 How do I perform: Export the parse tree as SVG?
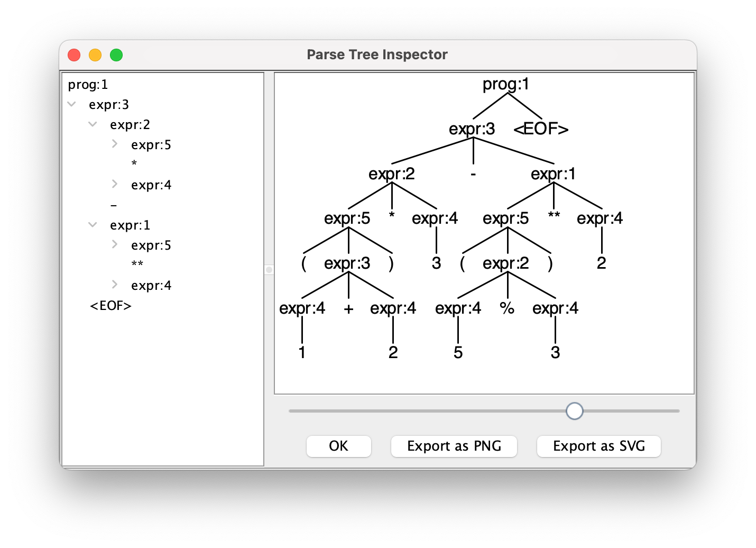pos(598,446)
